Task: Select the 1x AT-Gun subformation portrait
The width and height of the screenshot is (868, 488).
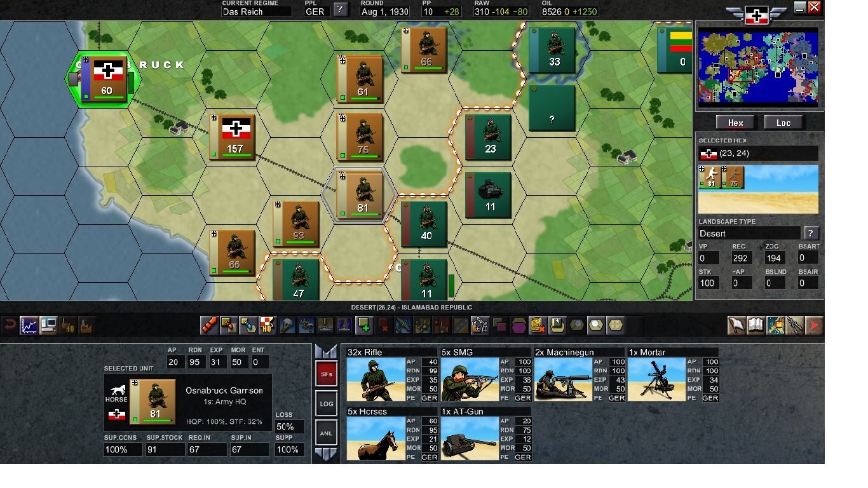Action: 470,438
